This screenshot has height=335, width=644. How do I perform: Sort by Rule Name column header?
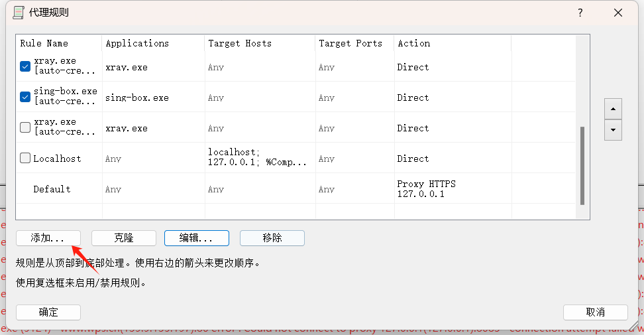[59, 43]
